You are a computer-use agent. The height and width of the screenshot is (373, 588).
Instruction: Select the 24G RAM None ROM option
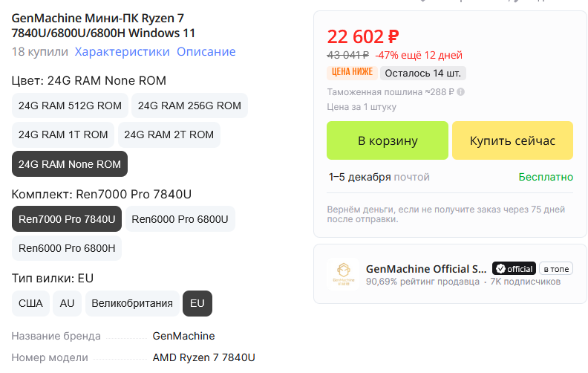coord(70,163)
